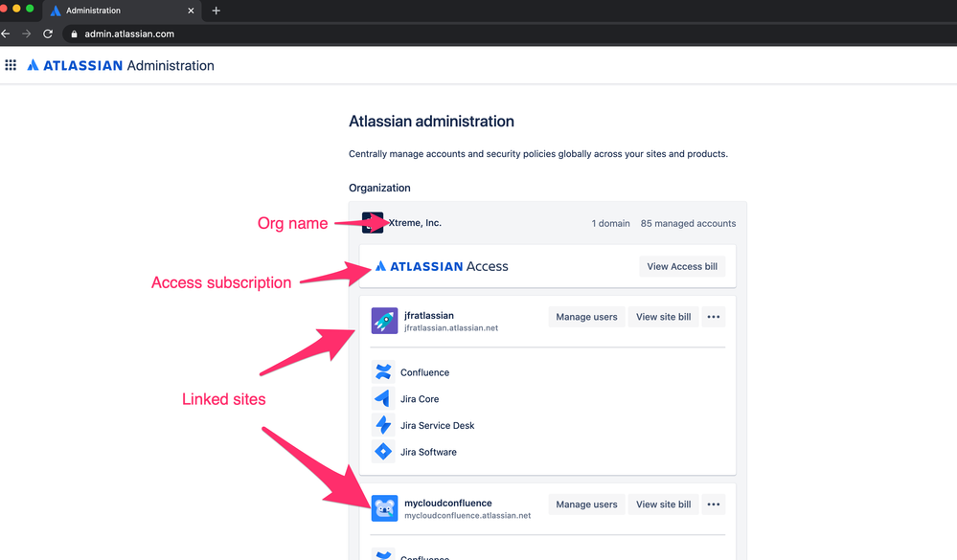Screen dimensions: 957x560
Task: Manage users for mycloudconfluence site
Action: click(586, 504)
